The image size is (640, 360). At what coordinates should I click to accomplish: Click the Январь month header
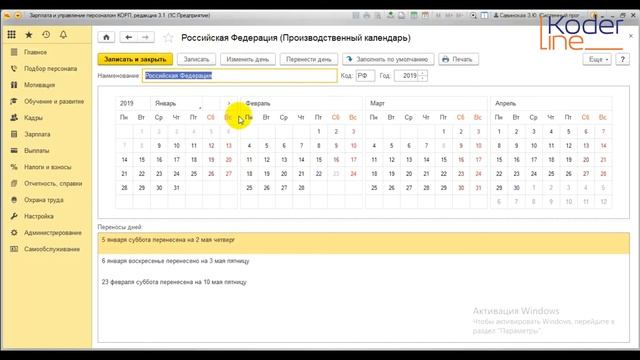(165, 103)
